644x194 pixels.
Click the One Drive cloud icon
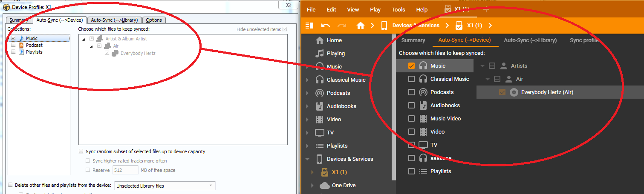pos(325,185)
